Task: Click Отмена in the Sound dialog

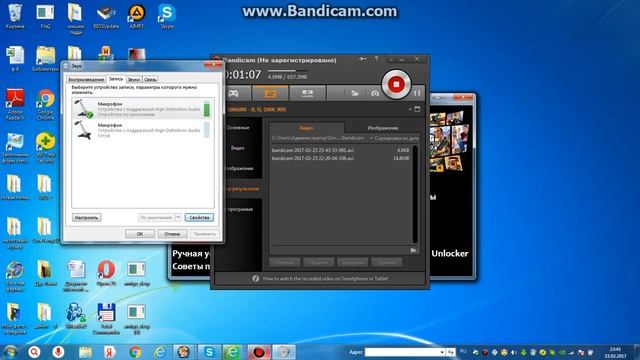Action: (172, 234)
